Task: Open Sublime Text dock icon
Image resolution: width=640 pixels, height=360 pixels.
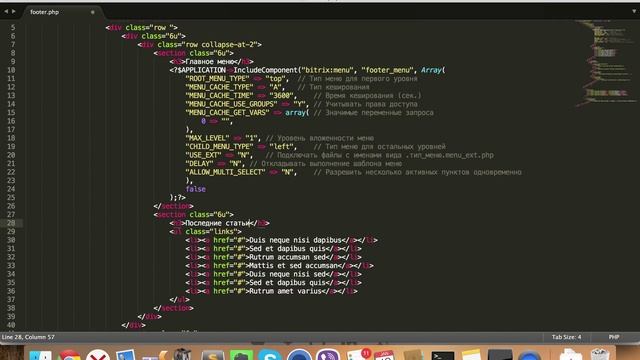Action: click(x=213, y=356)
